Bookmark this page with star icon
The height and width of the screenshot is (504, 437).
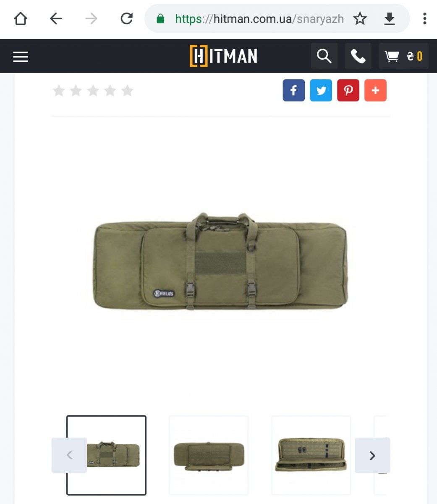tap(360, 18)
